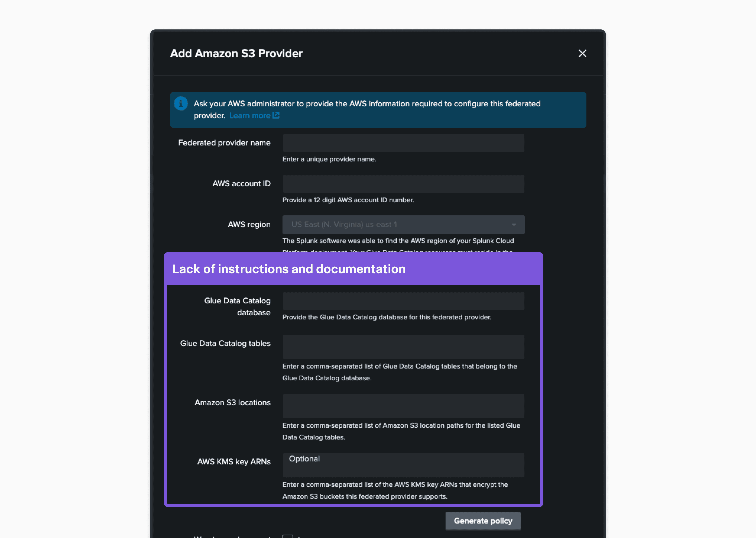Open the Learn more link

[x=250, y=116]
